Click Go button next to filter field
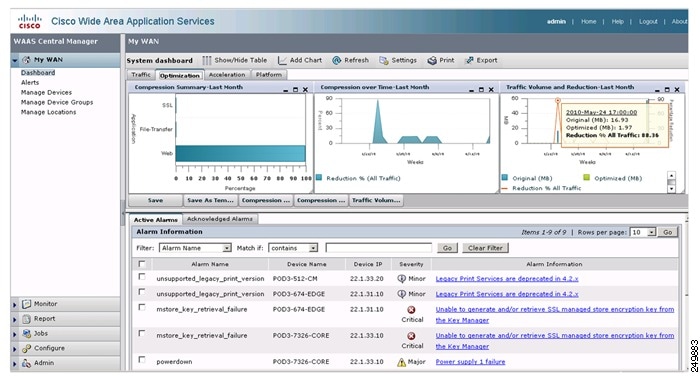Image resolution: width=700 pixels, height=379 pixels. [447, 248]
